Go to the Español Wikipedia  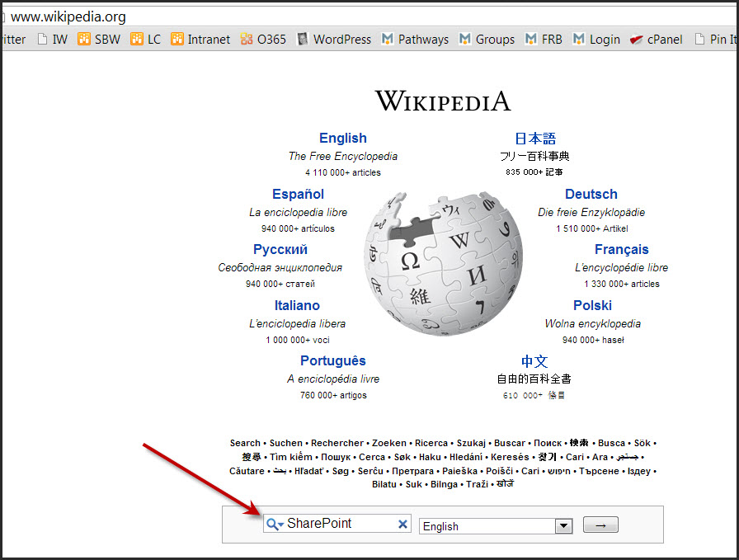click(298, 195)
